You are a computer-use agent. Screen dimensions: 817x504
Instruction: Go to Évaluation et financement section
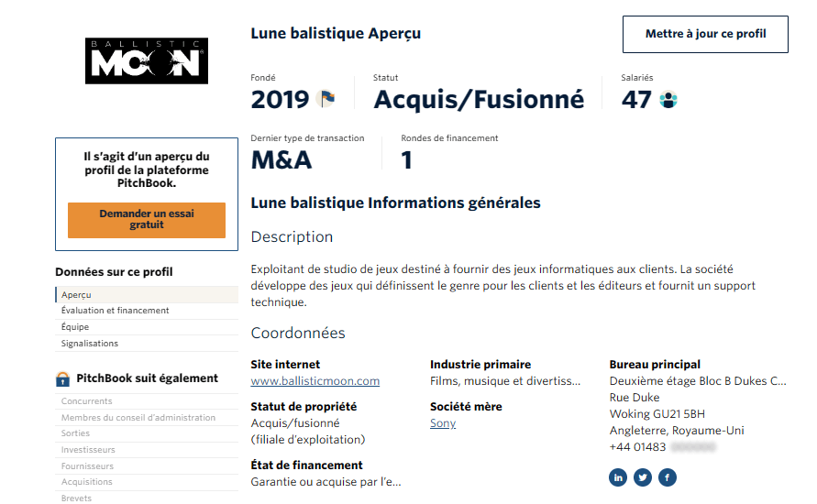click(116, 311)
